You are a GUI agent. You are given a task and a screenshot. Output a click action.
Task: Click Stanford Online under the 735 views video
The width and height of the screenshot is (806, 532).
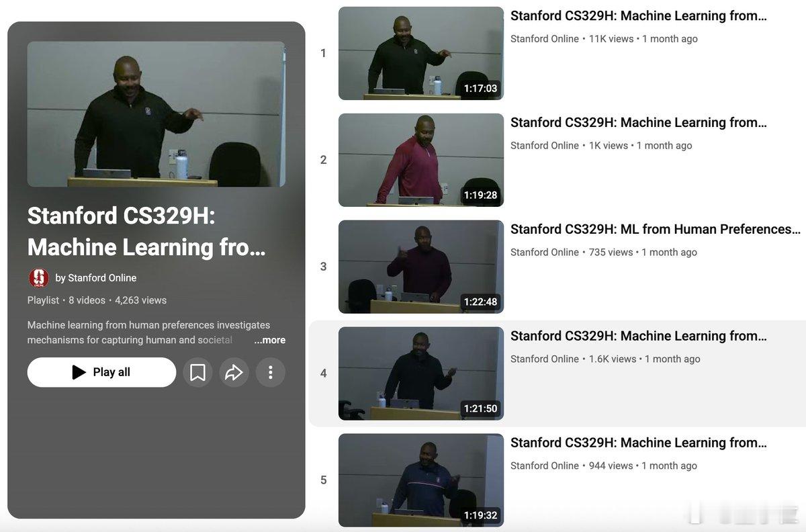click(x=545, y=253)
